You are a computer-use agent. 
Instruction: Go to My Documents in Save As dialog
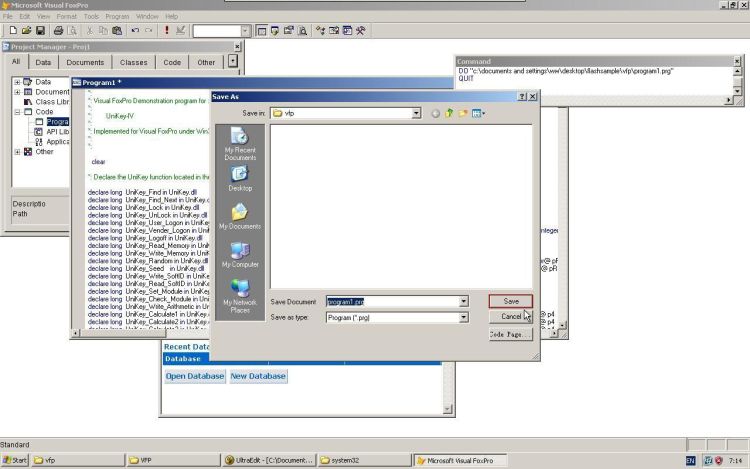(x=240, y=216)
